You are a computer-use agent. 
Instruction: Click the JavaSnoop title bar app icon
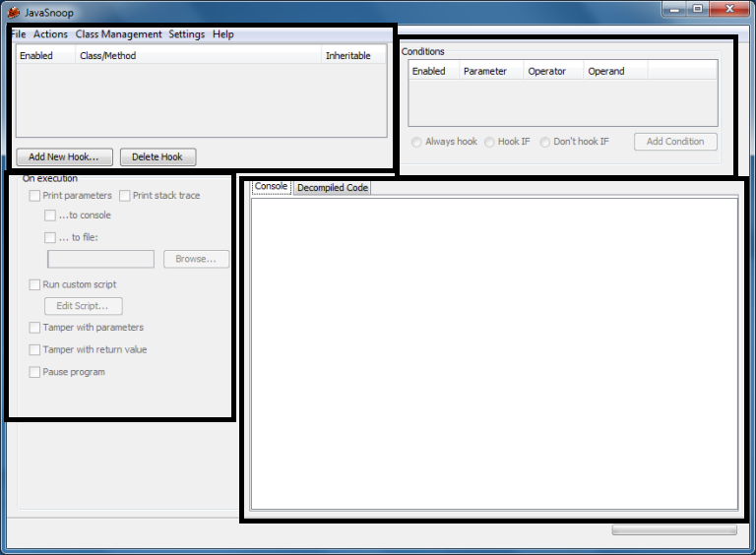14,12
